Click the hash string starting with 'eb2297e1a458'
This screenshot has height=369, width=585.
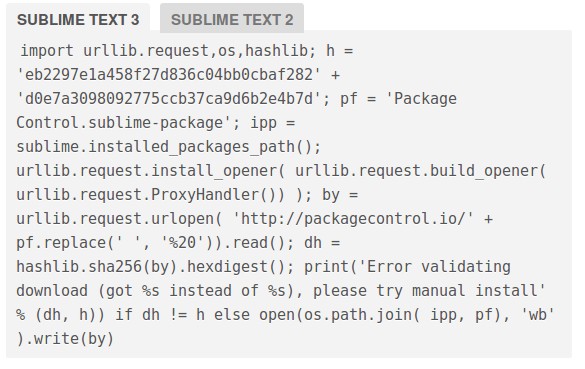tap(169, 75)
